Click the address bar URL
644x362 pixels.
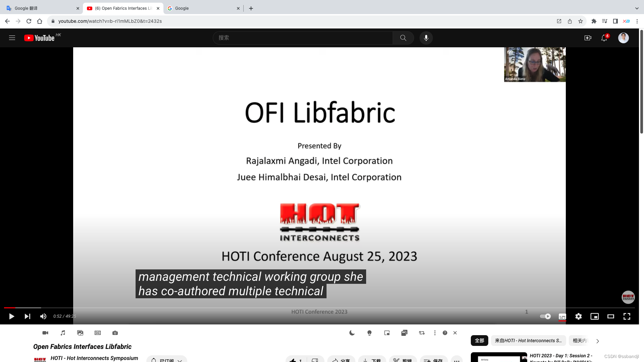coord(110,21)
